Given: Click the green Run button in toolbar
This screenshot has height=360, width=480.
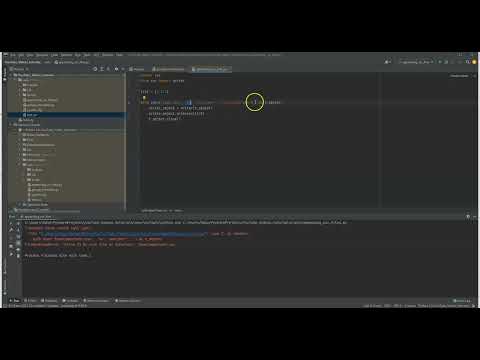Looking at the screenshot, I should (440, 62).
